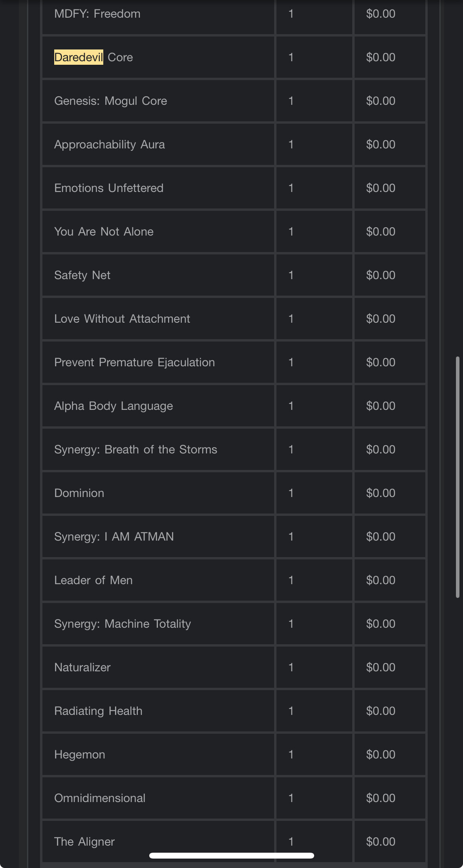Select You Are Not Alone row
The image size is (463, 868).
104,232
